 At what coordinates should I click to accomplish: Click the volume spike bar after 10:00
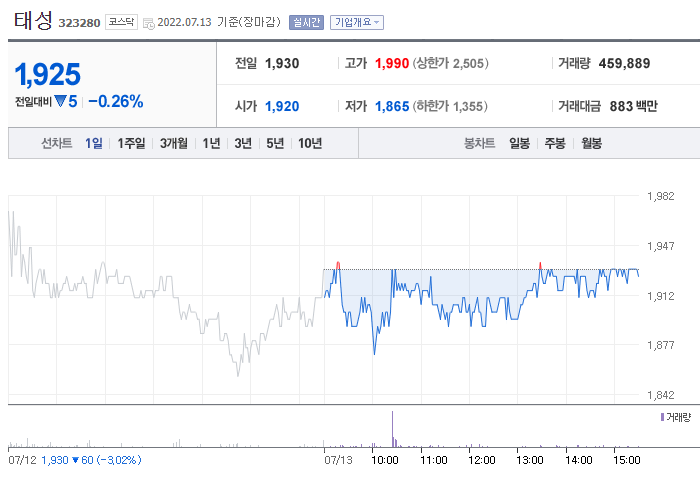[x=392, y=429]
